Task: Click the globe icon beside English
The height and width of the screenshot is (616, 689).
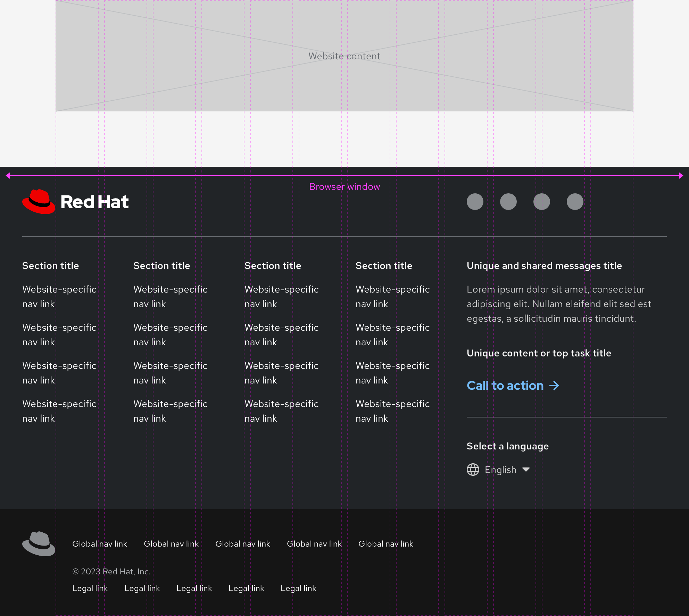Action: [473, 470]
